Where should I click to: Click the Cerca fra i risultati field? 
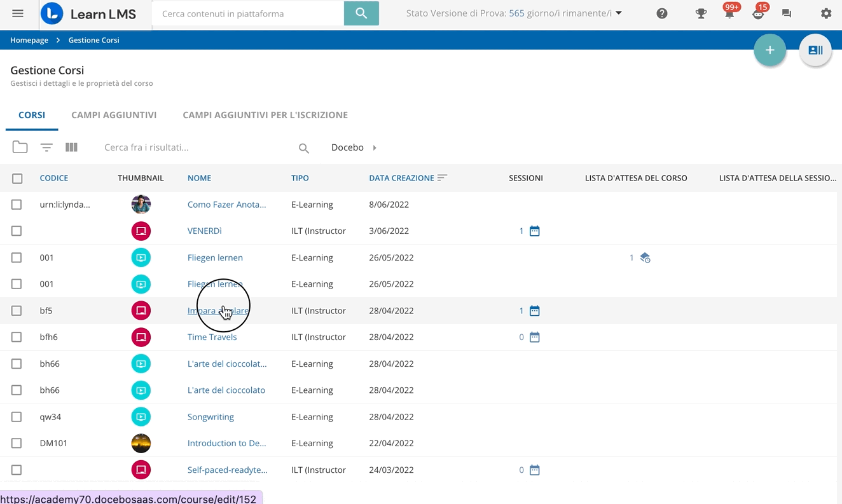point(197,147)
